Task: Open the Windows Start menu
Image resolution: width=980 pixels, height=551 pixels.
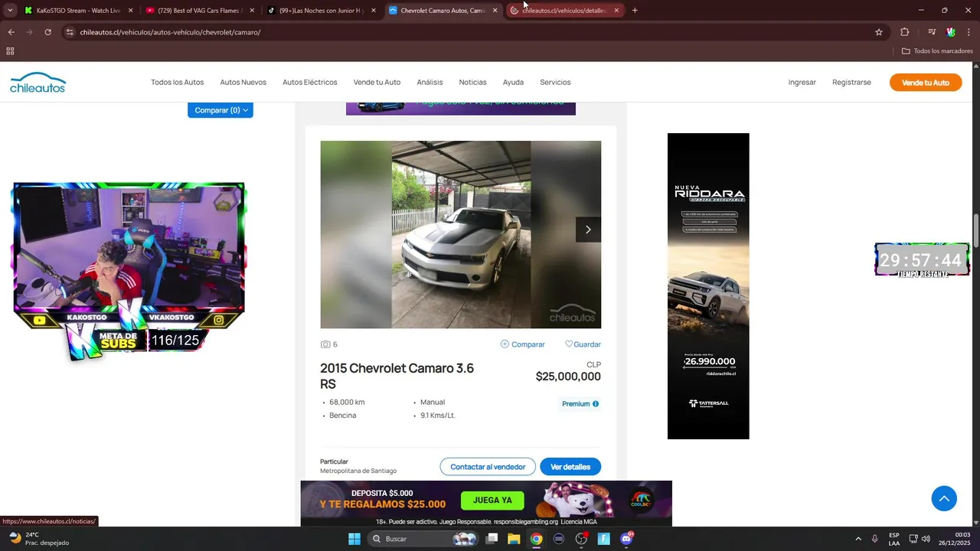Action: (354, 539)
